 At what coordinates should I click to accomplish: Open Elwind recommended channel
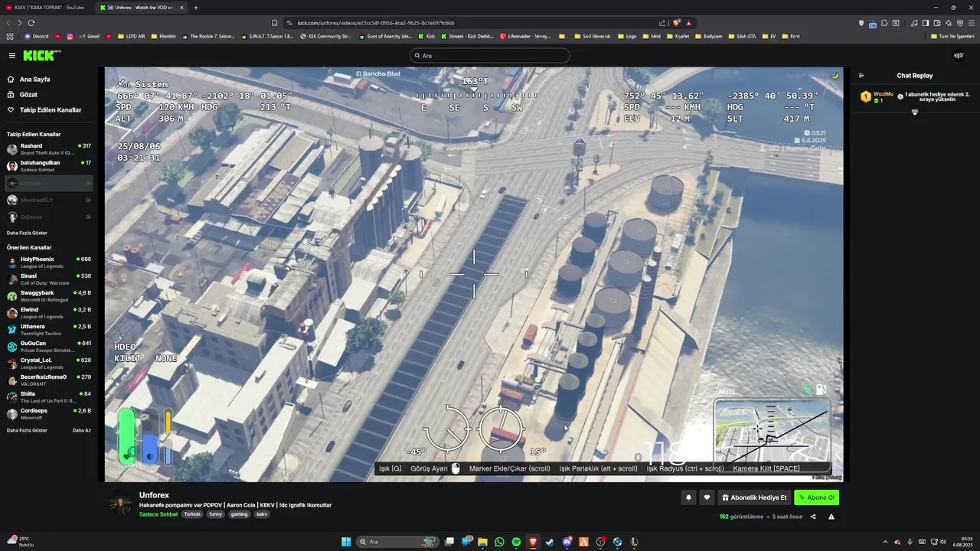pyautogui.click(x=49, y=313)
